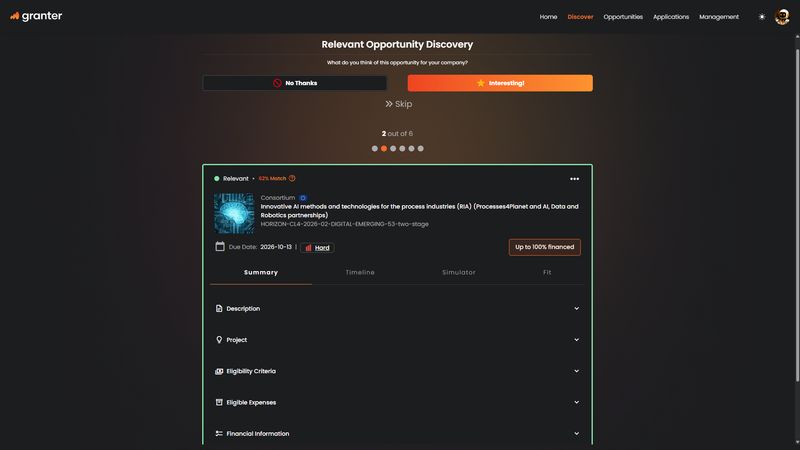Switch to the Timeline tab
This screenshot has width=800, height=450.
click(360, 272)
